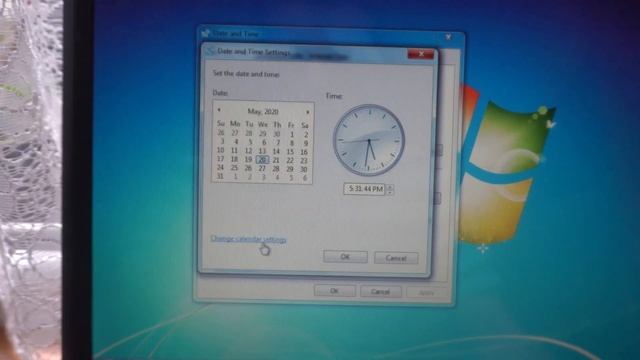Go to next month in calendar
The height and width of the screenshot is (360, 640).
(308, 112)
